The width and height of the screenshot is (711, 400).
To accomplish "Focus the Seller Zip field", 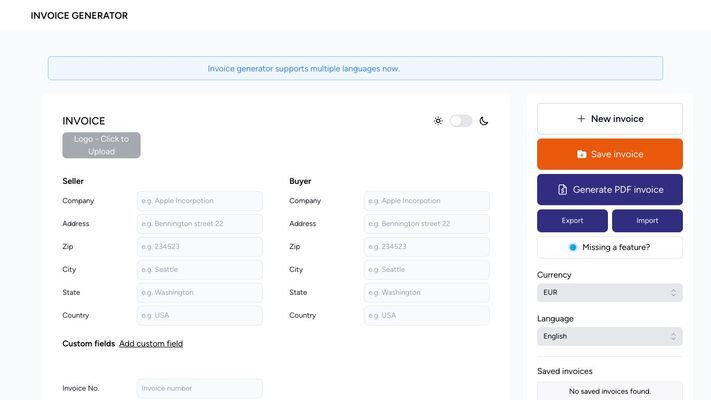I will [x=200, y=247].
